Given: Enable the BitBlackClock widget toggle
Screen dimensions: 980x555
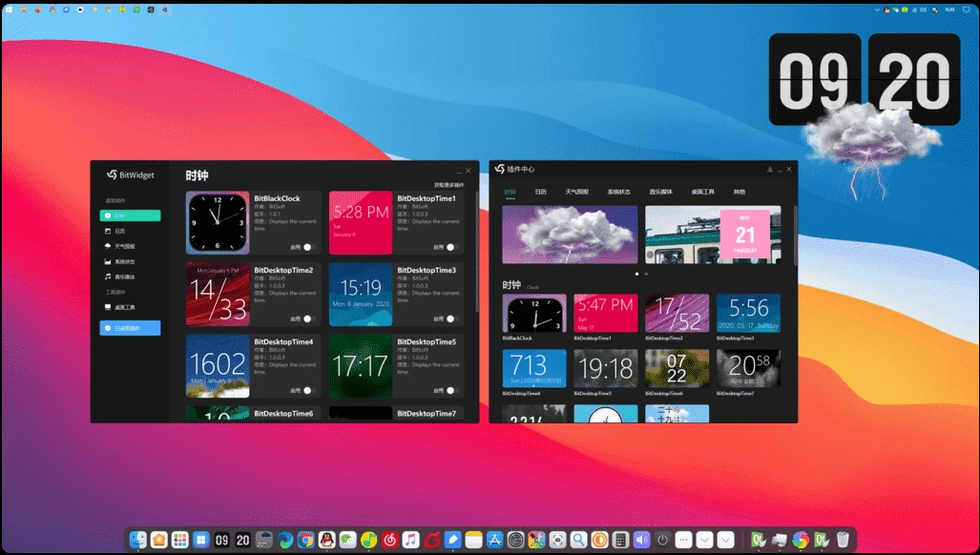Looking at the screenshot, I should pos(310,247).
